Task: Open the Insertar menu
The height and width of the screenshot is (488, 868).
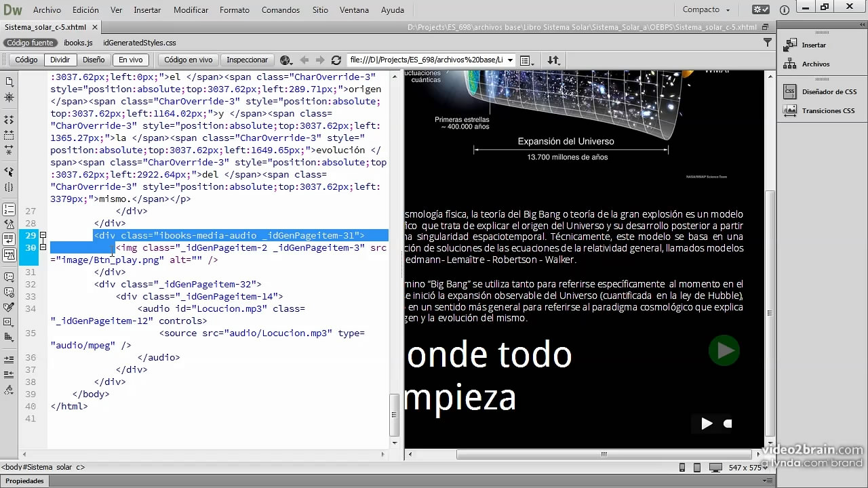Action: pos(147,10)
